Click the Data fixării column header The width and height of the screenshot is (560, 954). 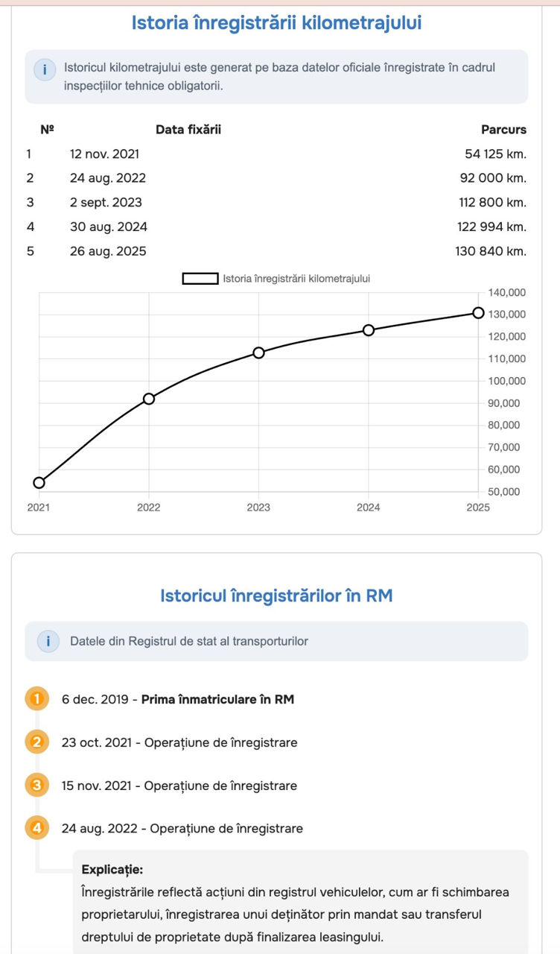pyautogui.click(x=188, y=130)
